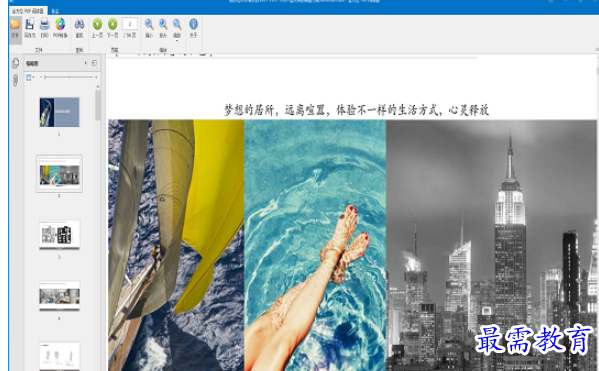
Task: Go to the next page
Action: coord(113,28)
